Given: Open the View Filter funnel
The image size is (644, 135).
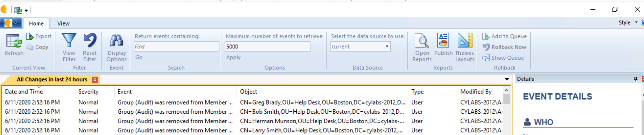Looking at the screenshot, I should point(69,40).
